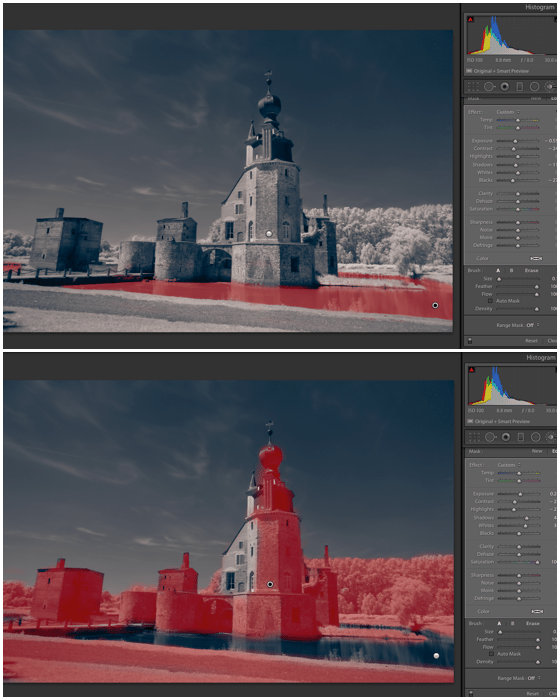Open Effect Custom dropdown in lower panel

tap(509, 465)
